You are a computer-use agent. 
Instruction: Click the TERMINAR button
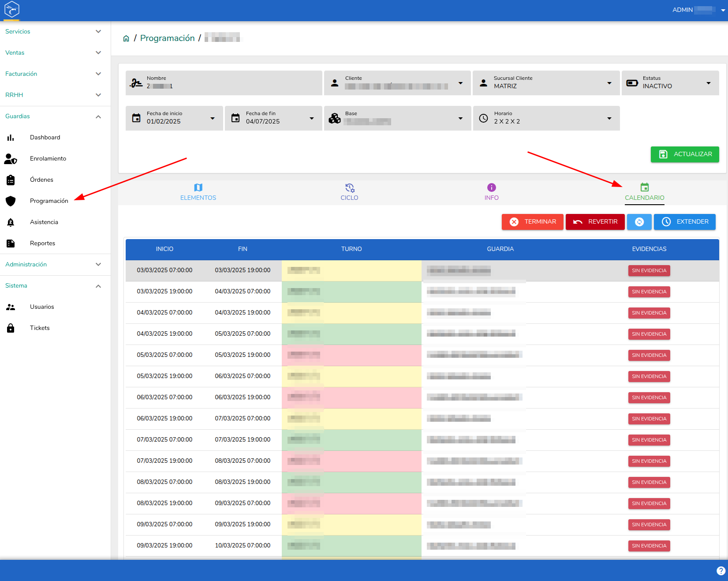(532, 222)
